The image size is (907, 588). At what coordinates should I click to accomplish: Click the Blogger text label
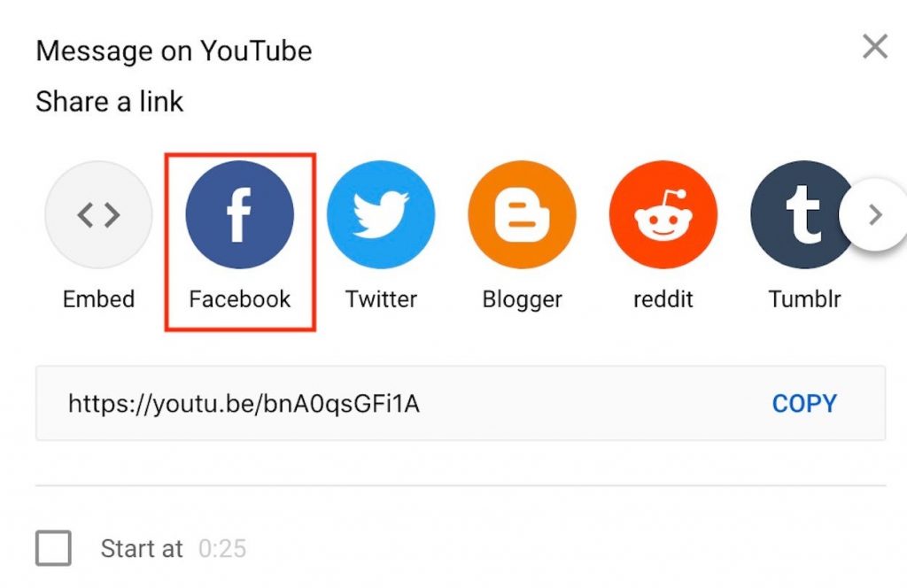click(523, 300)
